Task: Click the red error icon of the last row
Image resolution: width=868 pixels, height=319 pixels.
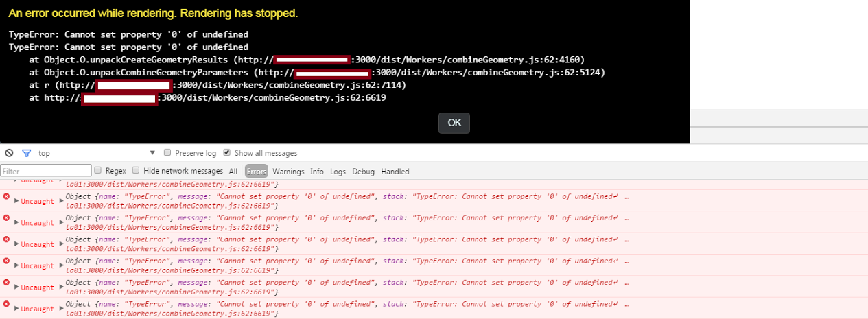Action: [x=7, y=304]
